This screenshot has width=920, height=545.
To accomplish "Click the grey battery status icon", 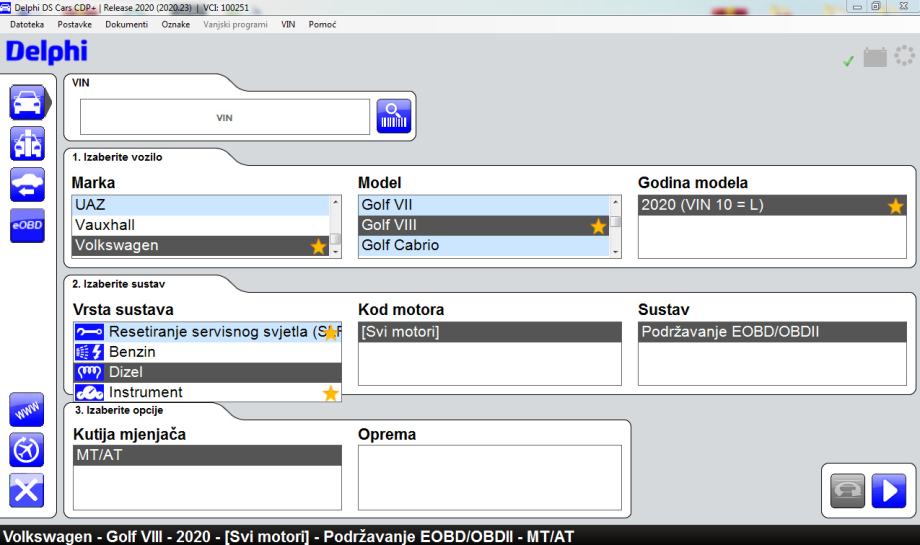I will pos(875,57).
